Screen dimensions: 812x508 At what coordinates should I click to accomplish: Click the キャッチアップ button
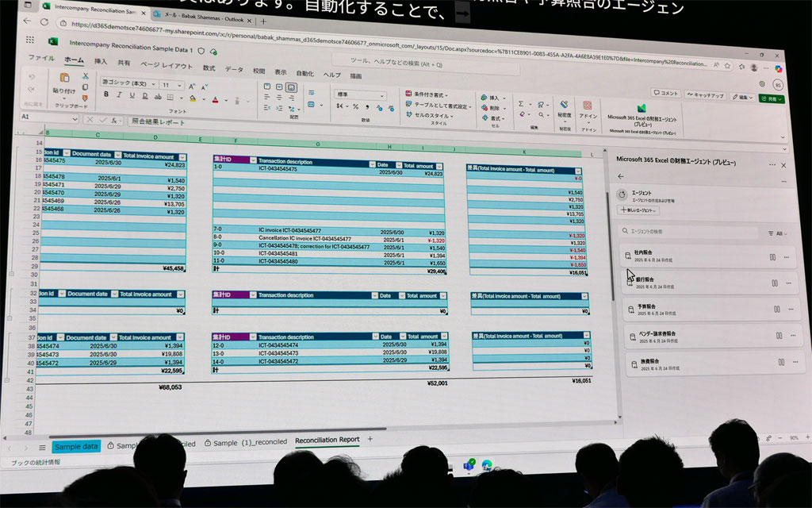pos(705,95)
